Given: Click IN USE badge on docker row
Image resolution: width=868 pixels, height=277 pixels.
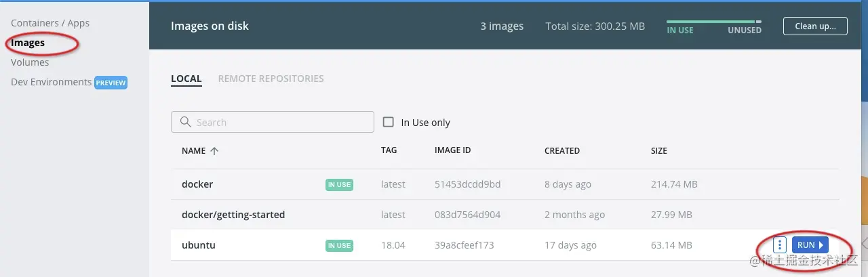Looking at the screenshot, I should (x=340, y=184).
